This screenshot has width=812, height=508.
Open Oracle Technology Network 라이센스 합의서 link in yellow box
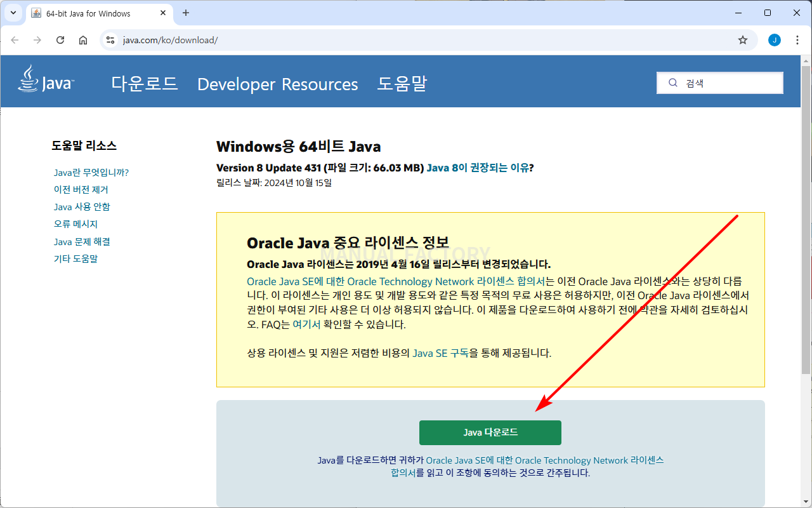[x=396, y=281]
